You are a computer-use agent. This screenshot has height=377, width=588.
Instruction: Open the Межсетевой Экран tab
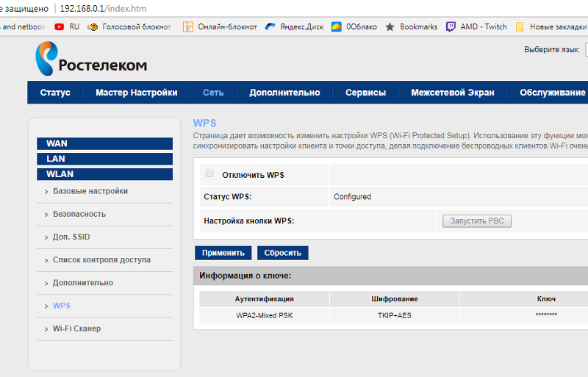(453, 93)
